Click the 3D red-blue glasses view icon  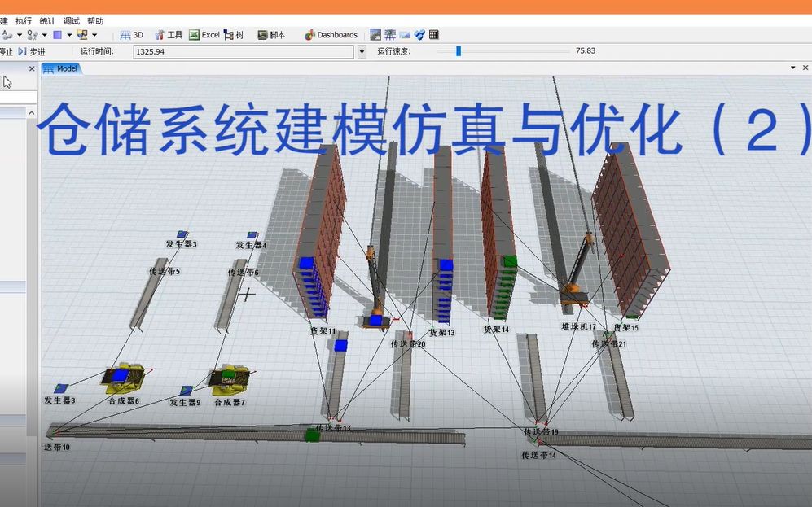point(419,34)
